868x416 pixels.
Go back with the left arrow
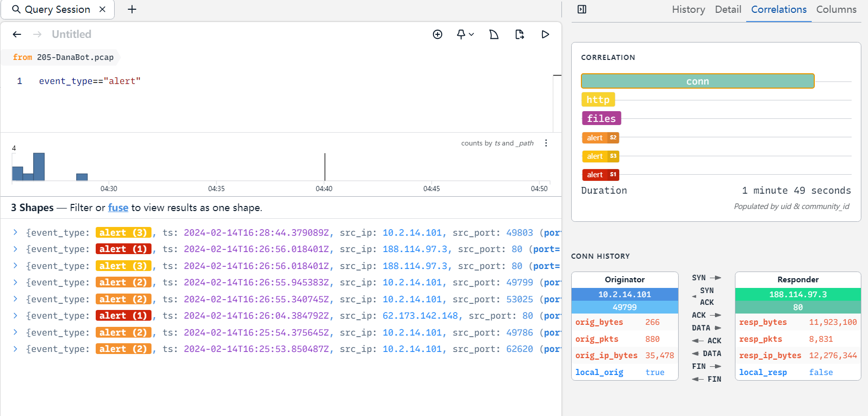point(17,34)
